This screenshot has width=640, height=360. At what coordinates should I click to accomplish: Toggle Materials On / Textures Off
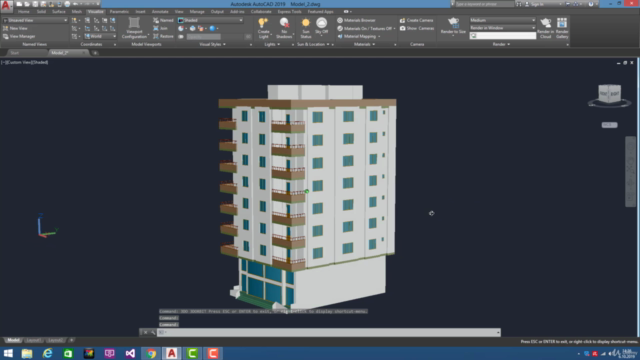coord(366,28)
